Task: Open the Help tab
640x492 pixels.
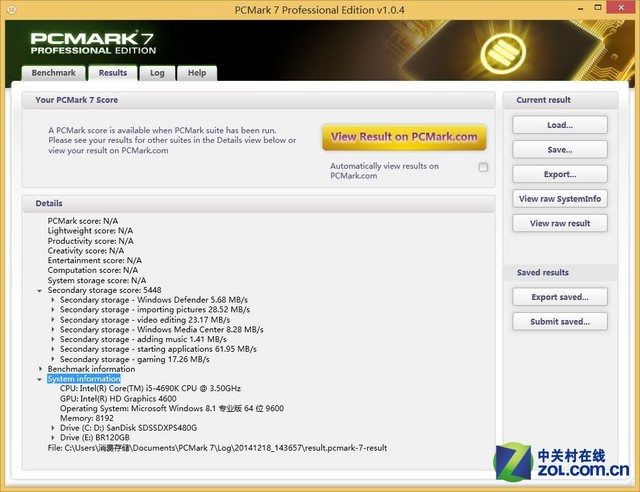Action: [197, 73]
